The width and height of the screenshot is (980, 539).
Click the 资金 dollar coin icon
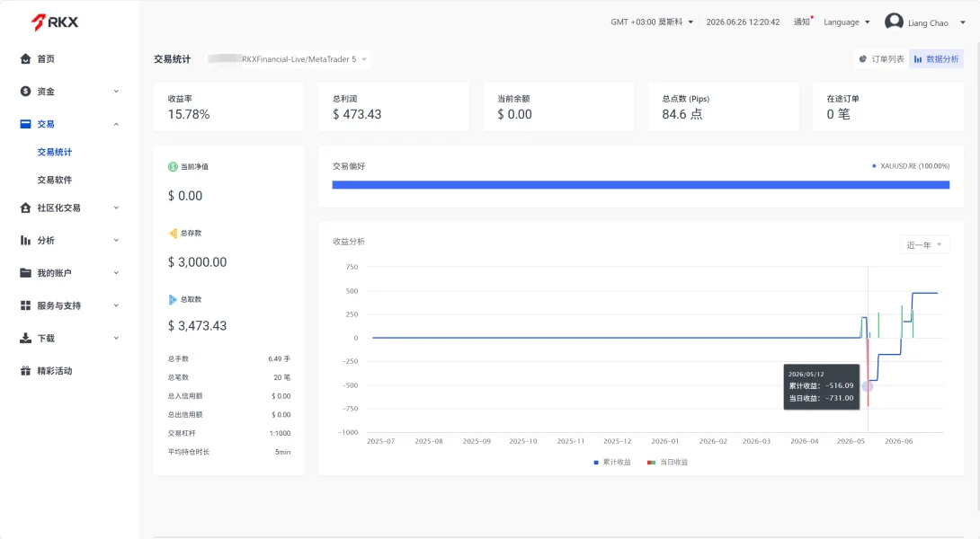pos(26,92)
